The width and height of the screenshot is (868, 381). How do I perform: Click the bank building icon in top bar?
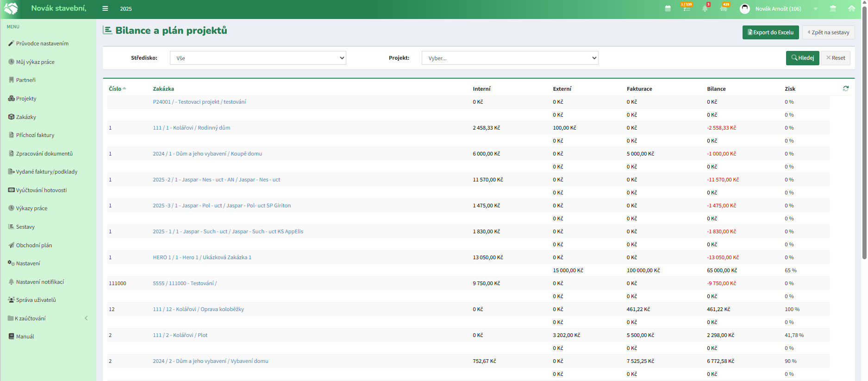coord(833,8)
